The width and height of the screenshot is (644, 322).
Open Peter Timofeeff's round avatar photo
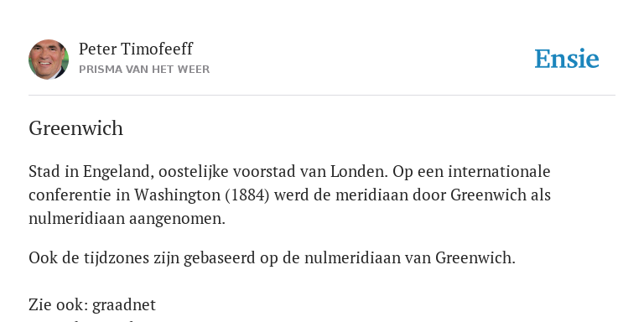pos(49,60)
